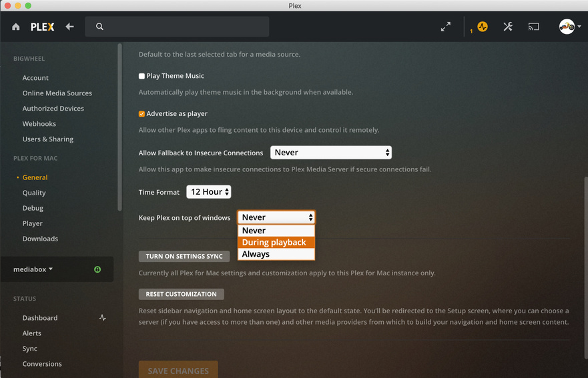
Task: Open Downloads settings
Action: click(40, 239)
